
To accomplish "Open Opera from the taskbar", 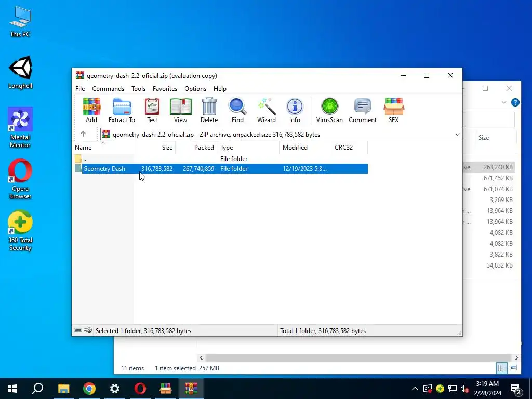I will [x=140, y=389].
